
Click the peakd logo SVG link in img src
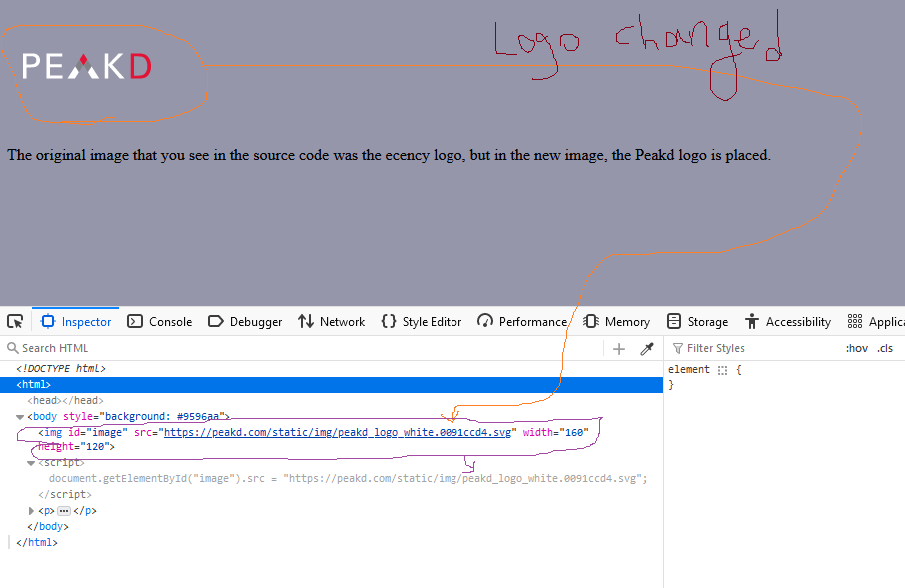[x=338, y=432]
